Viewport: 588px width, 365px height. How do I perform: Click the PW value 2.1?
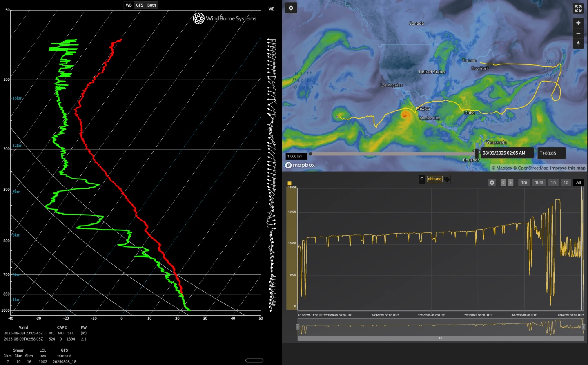[x=83, y=339]
